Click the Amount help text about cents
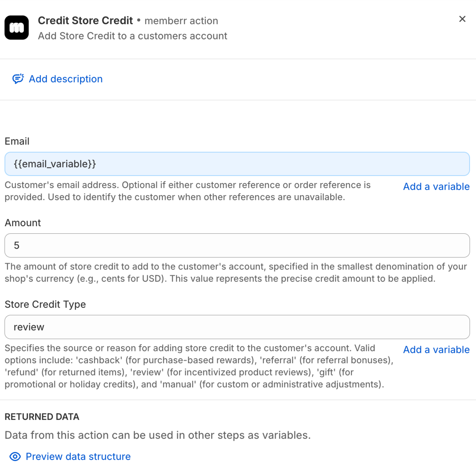The width and height of the screenshot is (476, 472). [236, 273]
